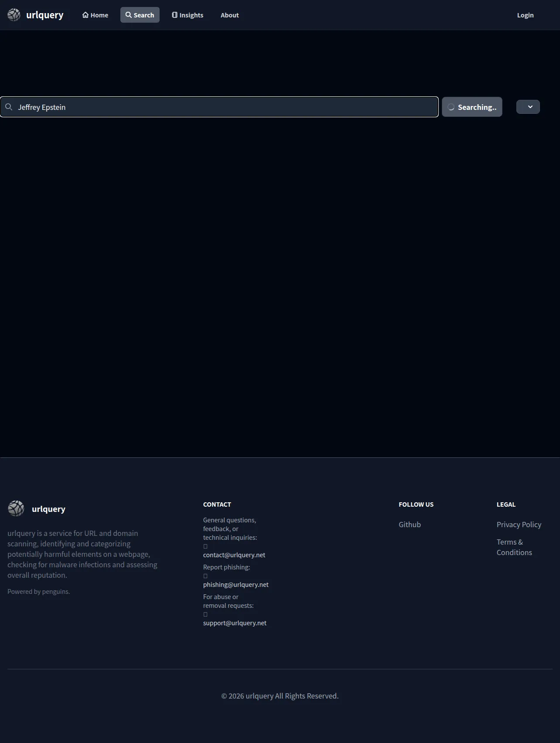This screenshot has width=560, height=743.
Task: Click the urlquery brand name in header
Action: (x=45, y=15)
